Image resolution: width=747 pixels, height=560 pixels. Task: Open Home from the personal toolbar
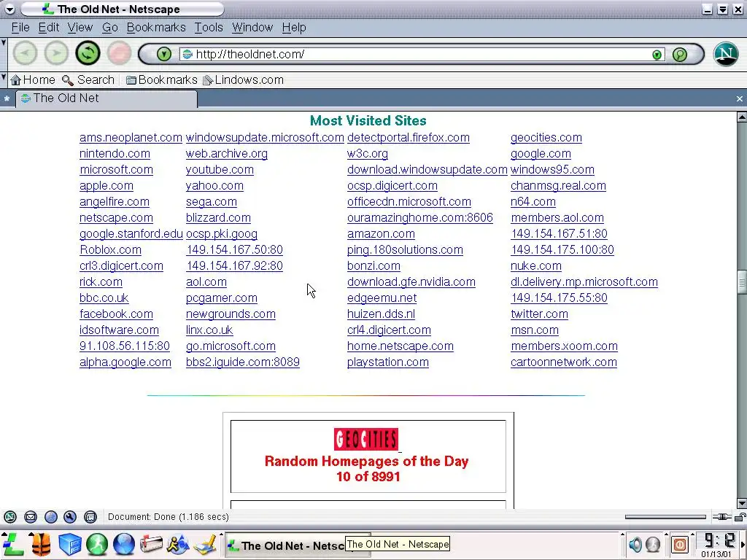pos(33,80)
